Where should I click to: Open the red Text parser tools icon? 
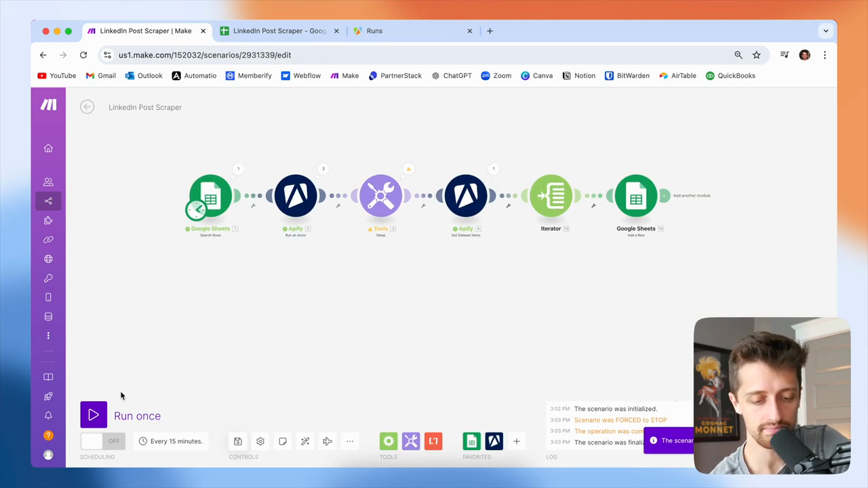pos(433,441)
